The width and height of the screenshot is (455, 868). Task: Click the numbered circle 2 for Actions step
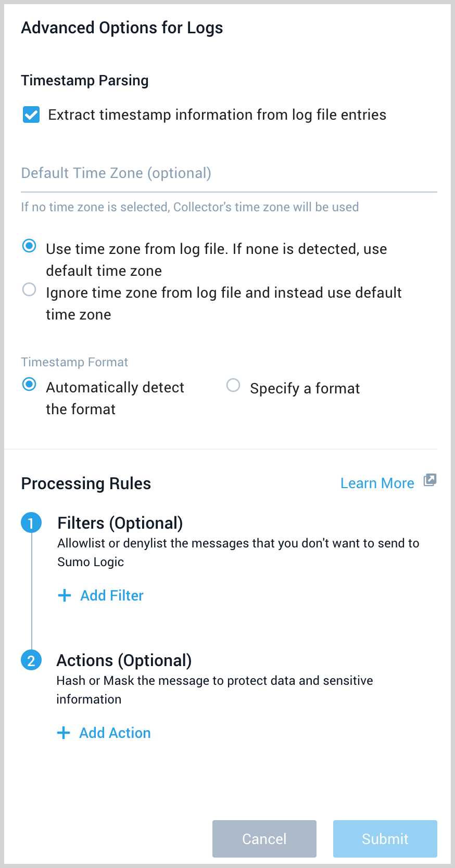click(31, 660)
